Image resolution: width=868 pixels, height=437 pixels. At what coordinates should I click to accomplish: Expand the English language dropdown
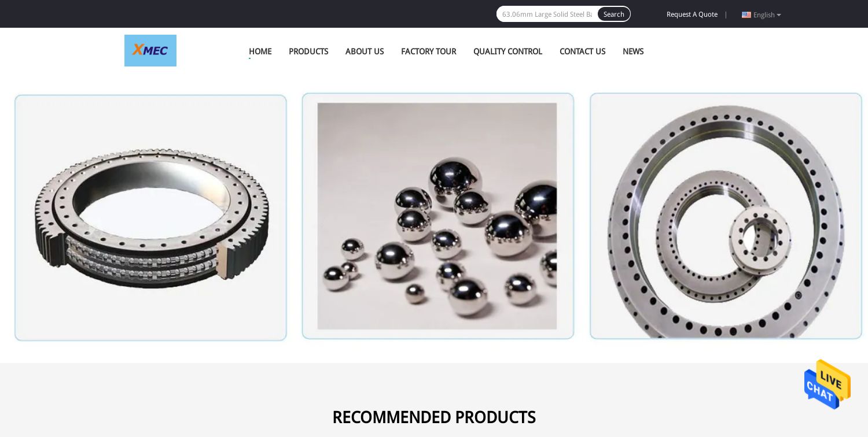pyautogui.click(x=762, y=15)
